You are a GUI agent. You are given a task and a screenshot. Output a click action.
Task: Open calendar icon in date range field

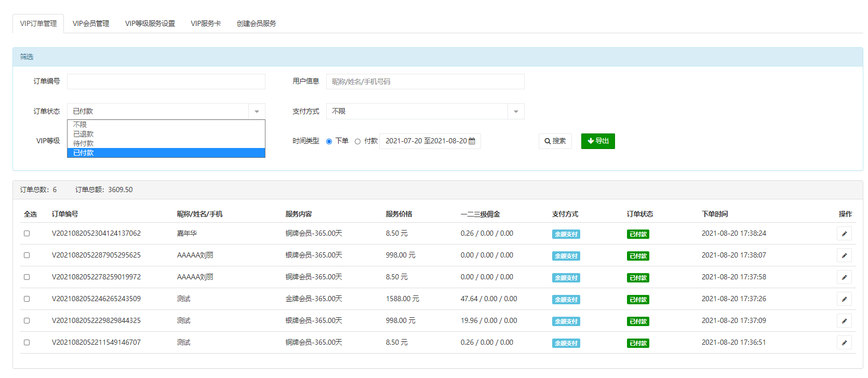tap(472, 141)
